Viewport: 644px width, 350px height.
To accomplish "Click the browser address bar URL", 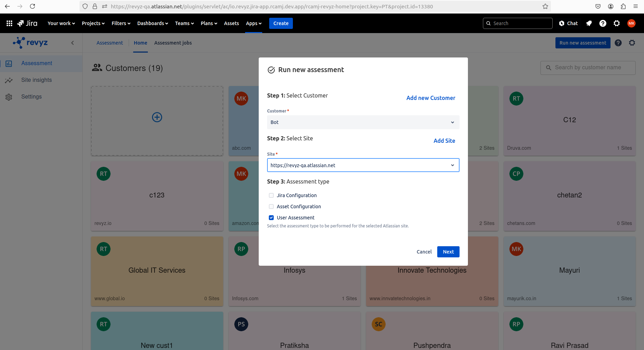I will click(272, 6).
